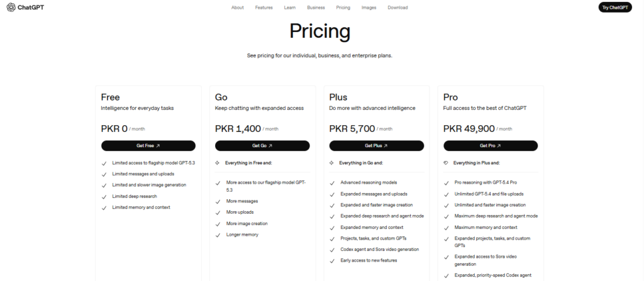
Task: Click the Download nav link
Action: 397,8
